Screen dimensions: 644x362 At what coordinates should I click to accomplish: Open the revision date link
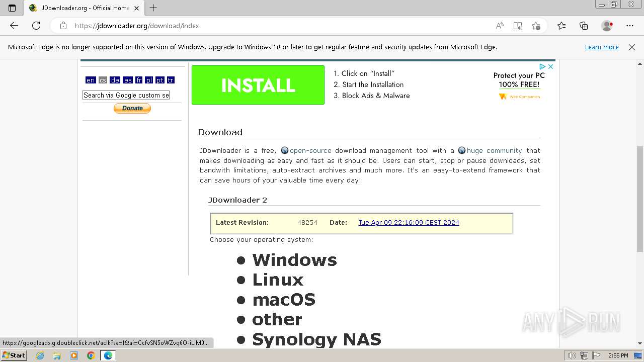pyautogui.click(x=409, y=223)
